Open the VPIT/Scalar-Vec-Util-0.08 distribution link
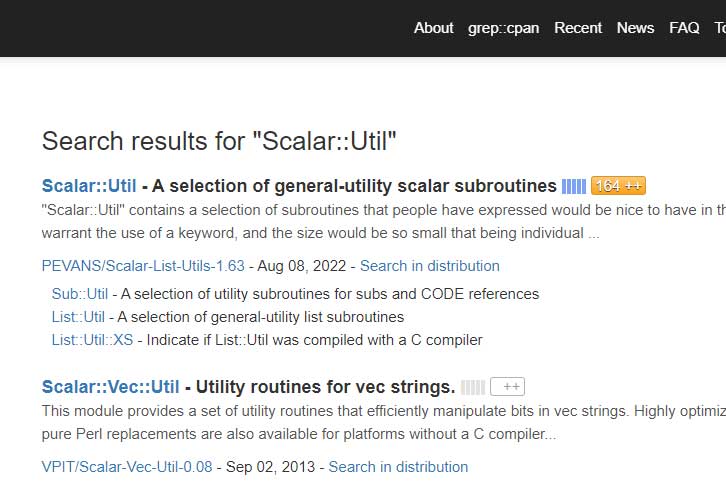Viewport: 726px width, 484px height. (x=127, y=467)
